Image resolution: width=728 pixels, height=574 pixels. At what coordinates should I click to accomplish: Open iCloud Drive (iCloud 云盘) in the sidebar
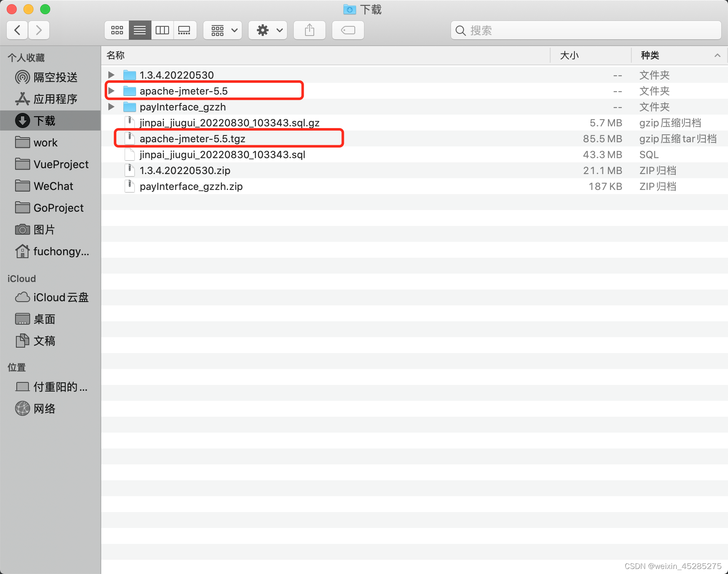click(50, 297)
